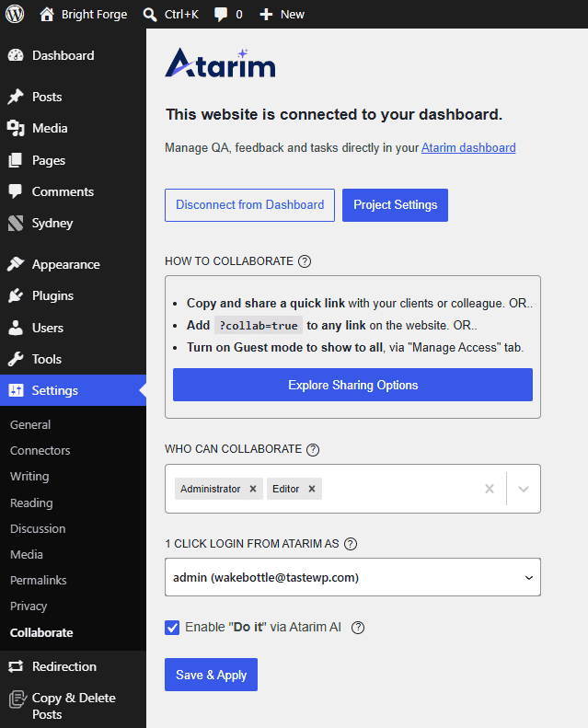Open help for 1 Click Login
This screenshot has width=588, height=728.
(351, 544)
